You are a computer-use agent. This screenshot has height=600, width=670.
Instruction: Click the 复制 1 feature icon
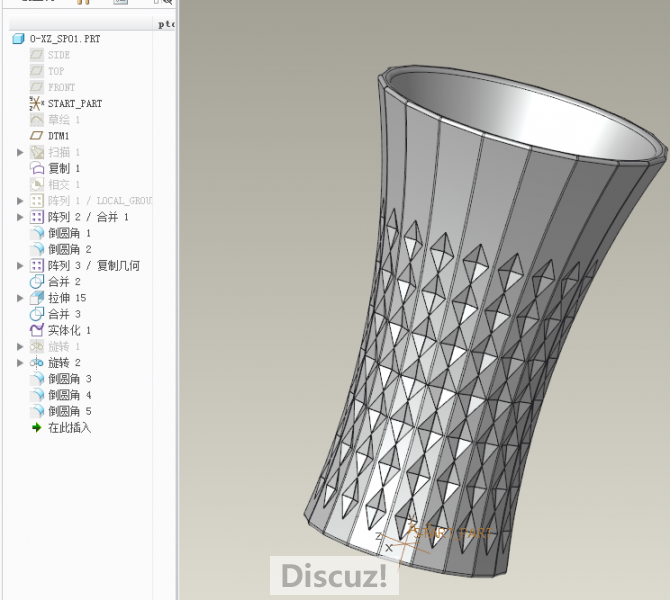[37, 168]
